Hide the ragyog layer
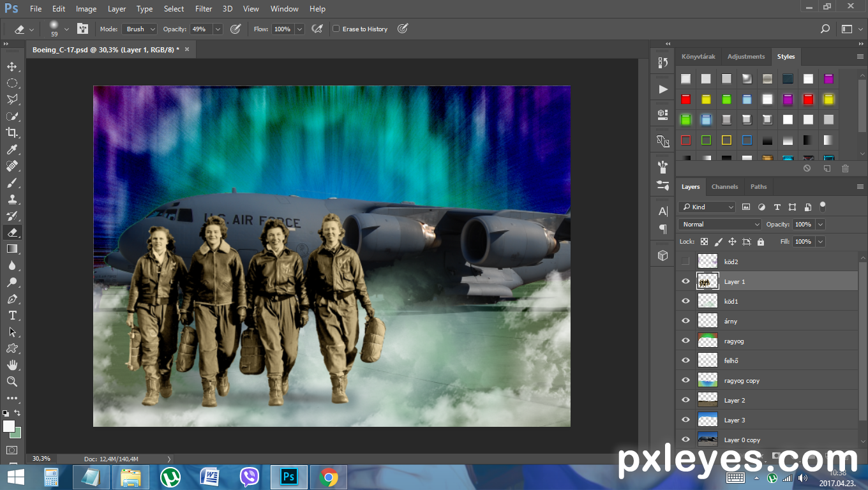The image size is (868, 490). 685,341
